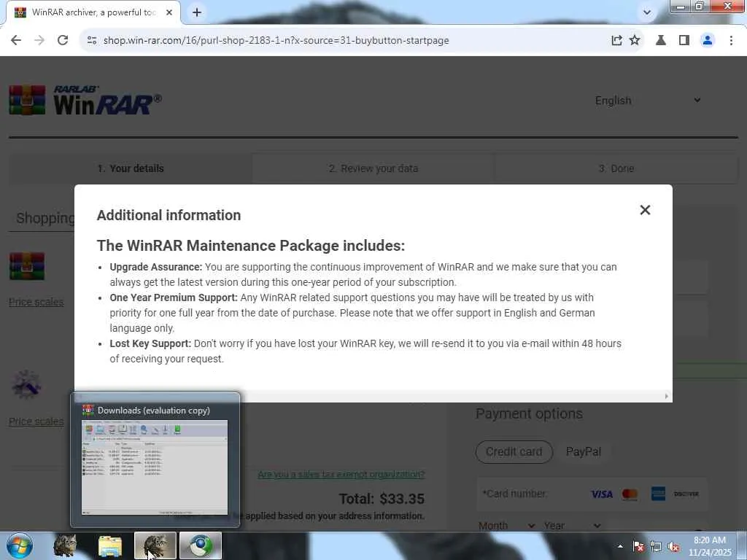Open the English language dropdown
The height and width of the screenshot is (560, 747).
pos(648,101)
